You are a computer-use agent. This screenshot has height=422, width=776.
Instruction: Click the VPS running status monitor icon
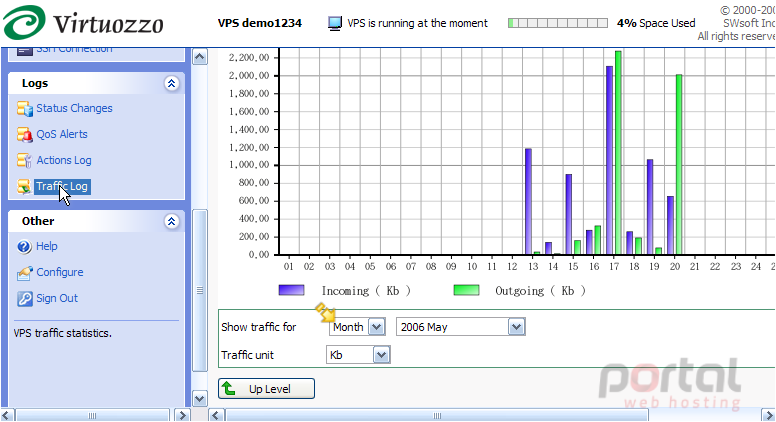[335, 23]
